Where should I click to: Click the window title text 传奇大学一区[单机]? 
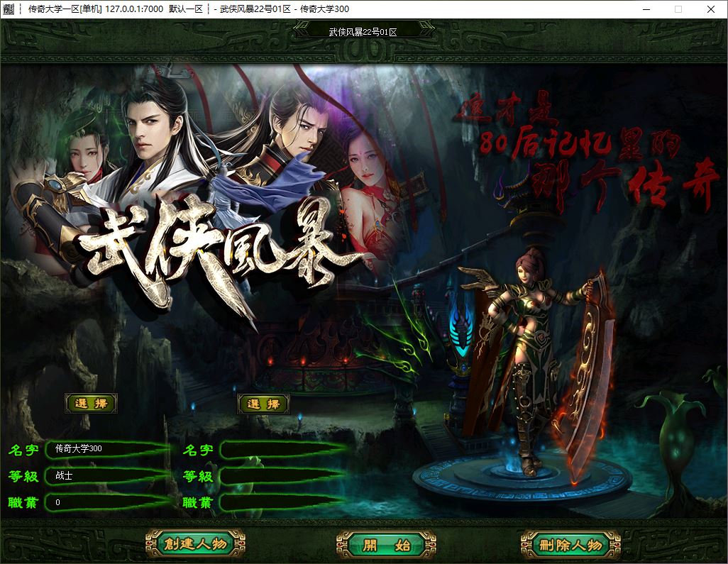(x=65, y=9)
